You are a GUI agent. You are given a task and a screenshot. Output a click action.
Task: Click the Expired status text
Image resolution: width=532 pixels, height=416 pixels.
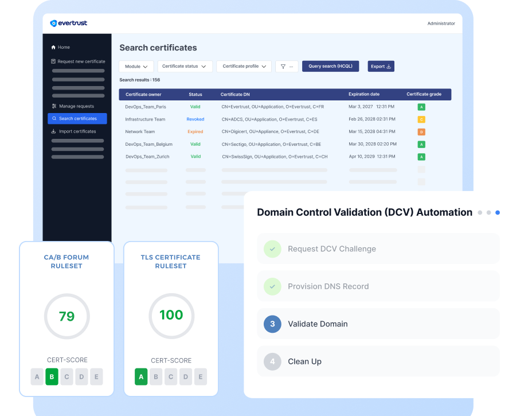(x=195, y=131)
